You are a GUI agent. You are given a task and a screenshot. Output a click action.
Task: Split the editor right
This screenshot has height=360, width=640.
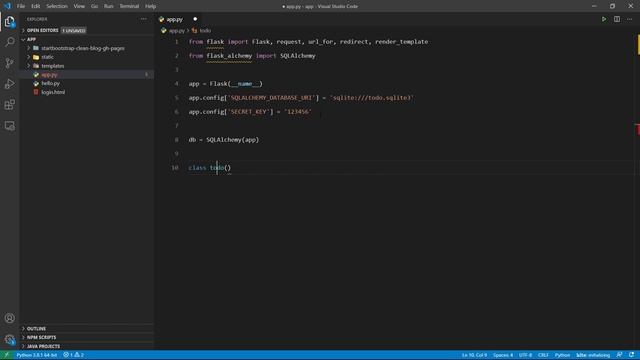(x=617, y=19)
